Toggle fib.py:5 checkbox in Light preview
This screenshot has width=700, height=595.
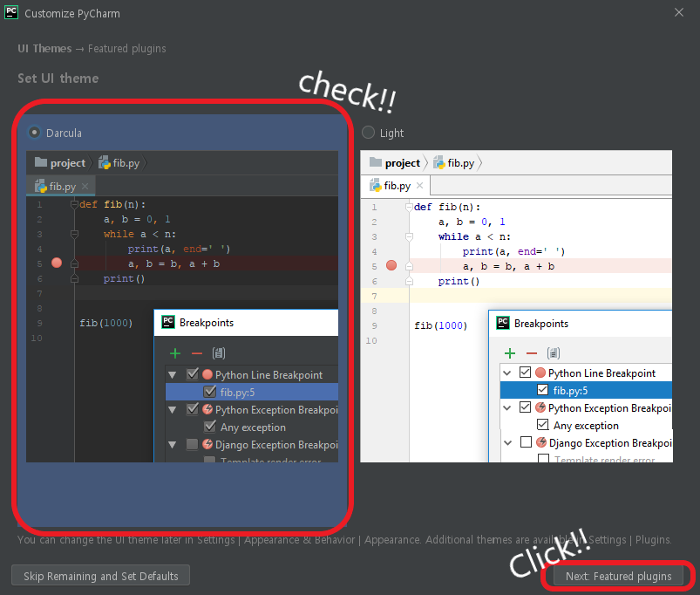[x=542, y=389]
